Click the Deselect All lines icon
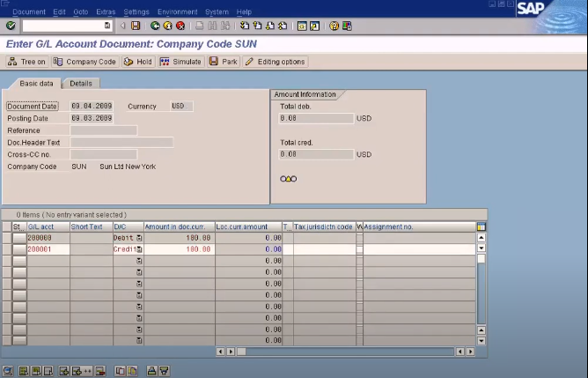The height and width of the screenshot is (378, 588). [48, 371]
